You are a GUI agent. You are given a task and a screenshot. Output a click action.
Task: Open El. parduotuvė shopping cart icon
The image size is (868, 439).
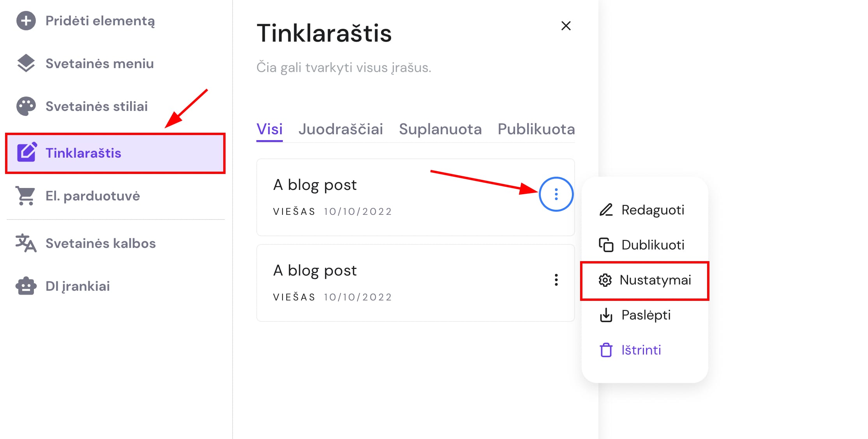point(26,196)
